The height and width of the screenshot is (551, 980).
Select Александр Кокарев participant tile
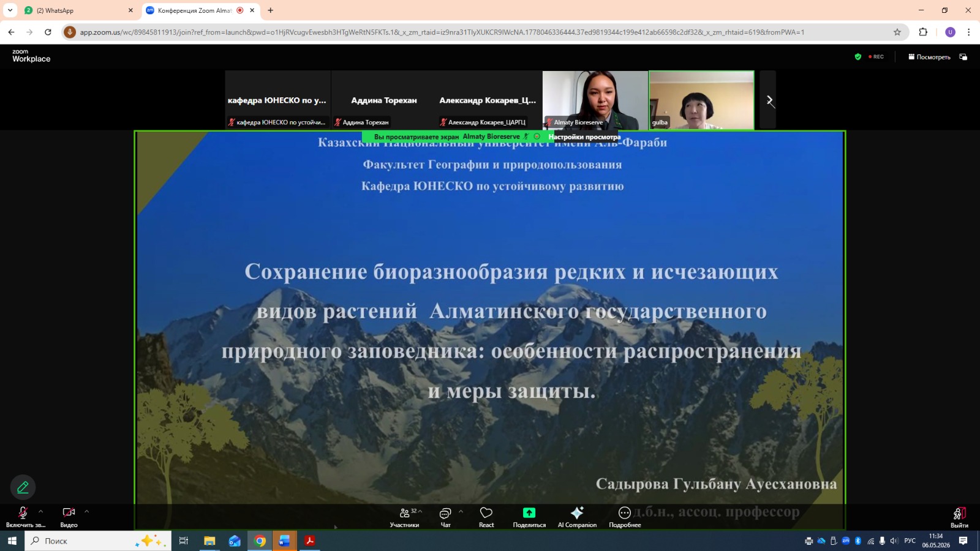pos(488,100)
